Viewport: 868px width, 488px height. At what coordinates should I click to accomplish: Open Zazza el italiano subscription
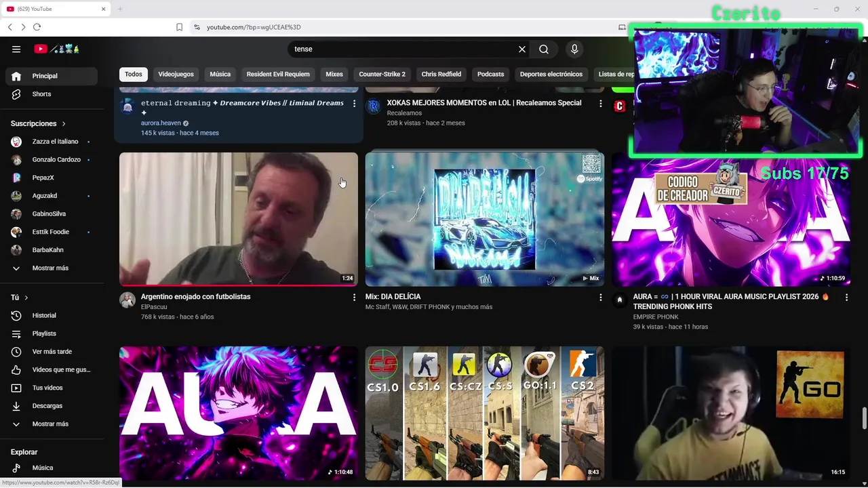click(x=52, y=142)
